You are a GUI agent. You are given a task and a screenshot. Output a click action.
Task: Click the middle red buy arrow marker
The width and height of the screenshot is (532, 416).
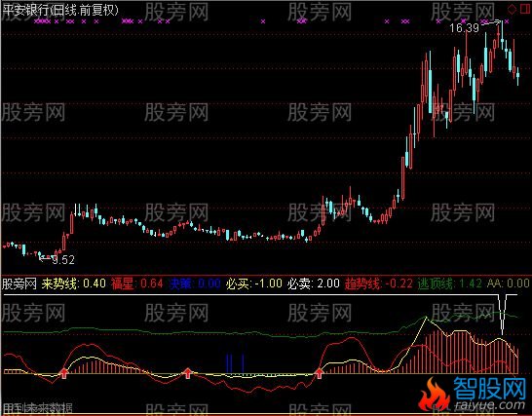tap(187, 373)
